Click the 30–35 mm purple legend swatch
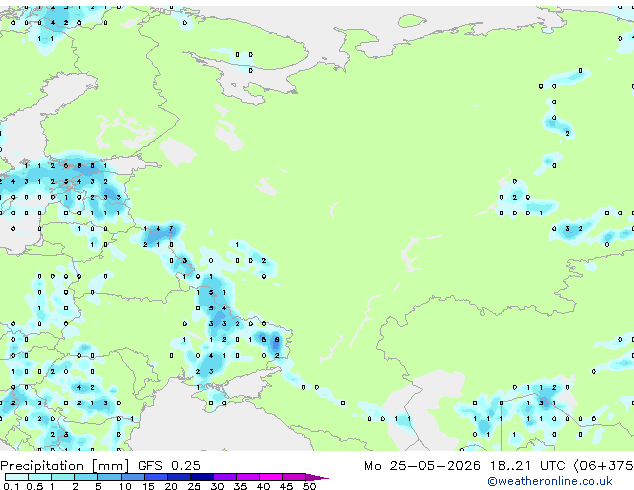634x490 pixels. [x=224, y=477]
